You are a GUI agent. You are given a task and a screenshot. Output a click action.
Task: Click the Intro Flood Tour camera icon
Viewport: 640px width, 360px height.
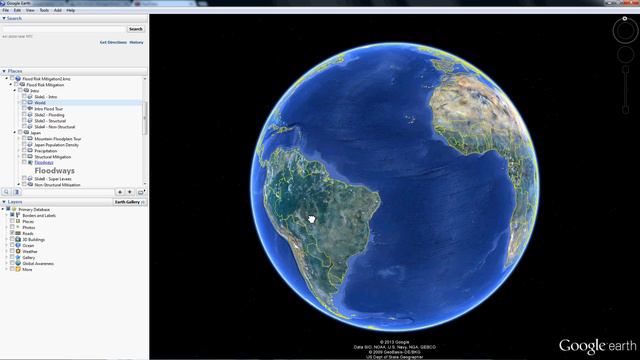[30, 109]
